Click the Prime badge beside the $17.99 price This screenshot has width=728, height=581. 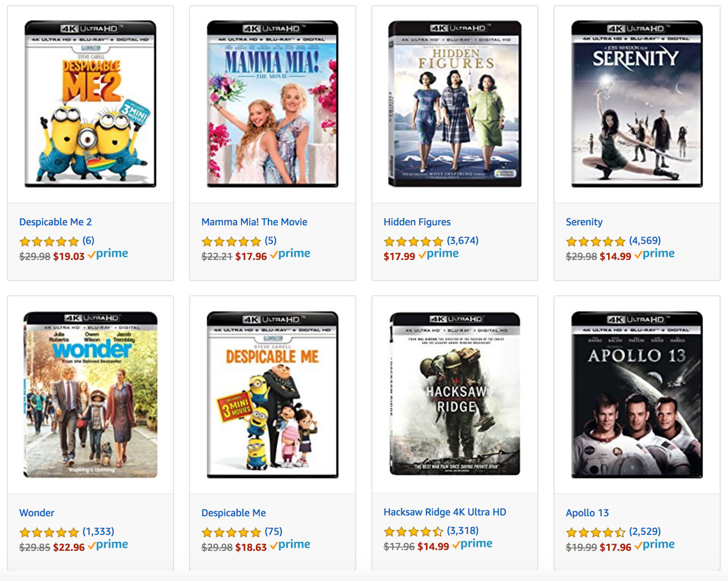point(439,254)
